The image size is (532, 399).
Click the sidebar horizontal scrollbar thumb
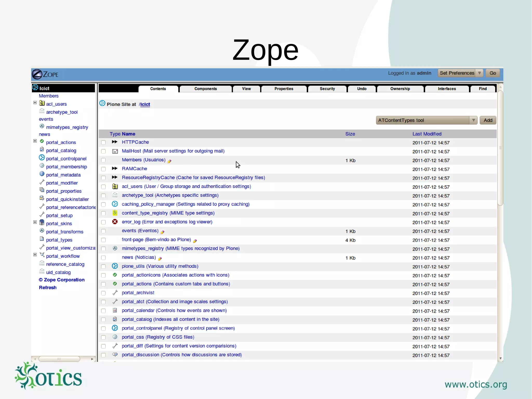pos(59,359)
